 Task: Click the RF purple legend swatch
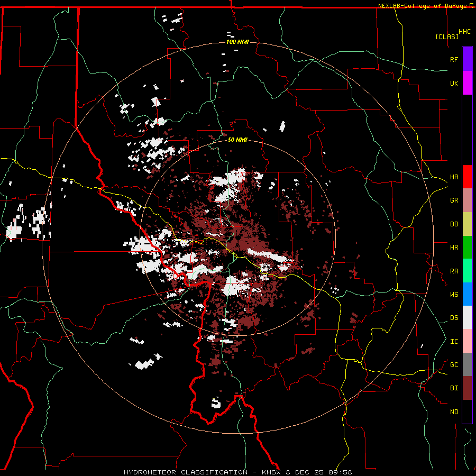point(467,59)
